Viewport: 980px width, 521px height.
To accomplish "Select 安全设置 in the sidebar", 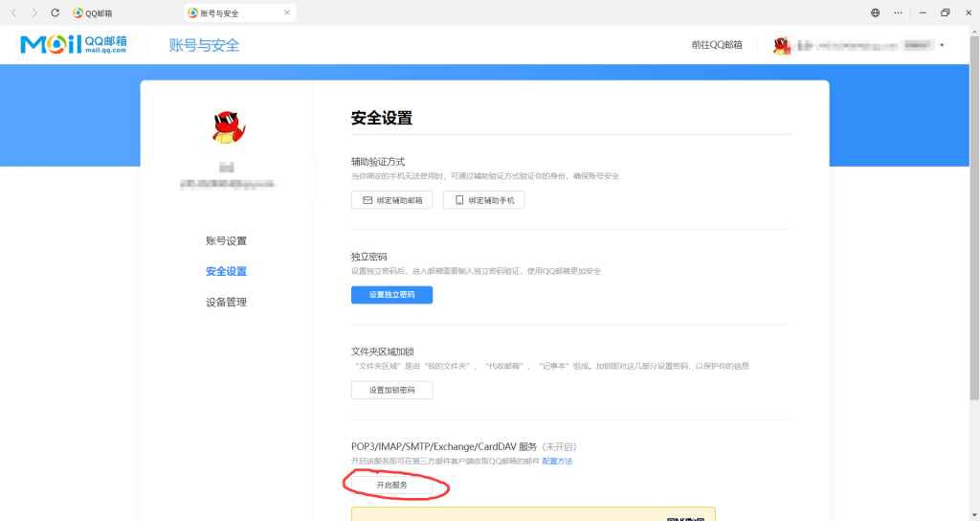I will 226,271.
